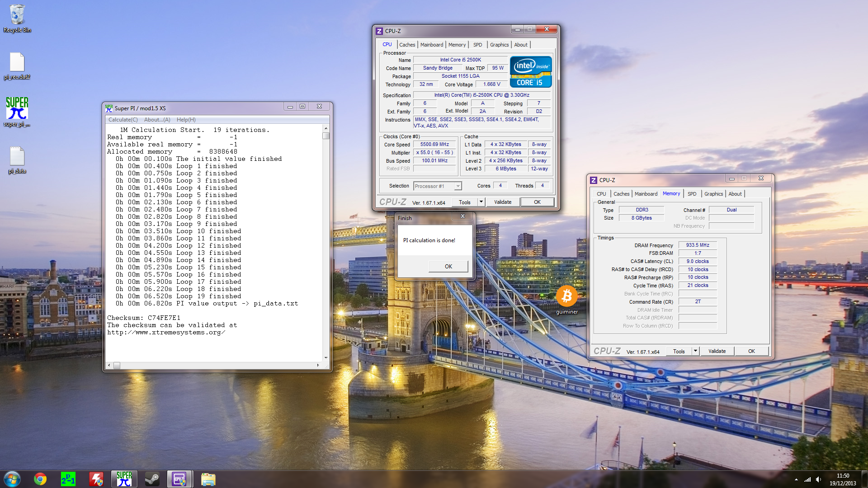This screenshot has width=868, height=488.
Task: Open the SPD tab in the CPU window
Action: click(x=478, y=45)
